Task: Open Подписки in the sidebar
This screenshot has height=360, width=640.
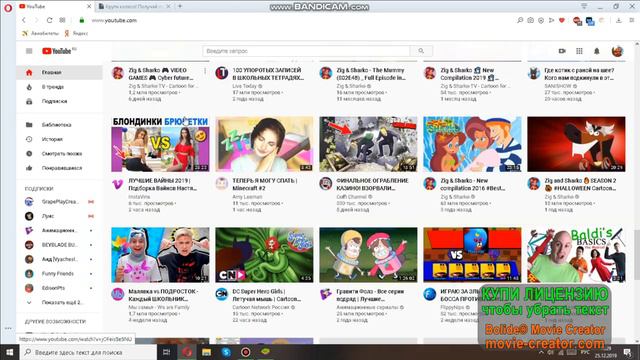Action: [x=59, y=101]
